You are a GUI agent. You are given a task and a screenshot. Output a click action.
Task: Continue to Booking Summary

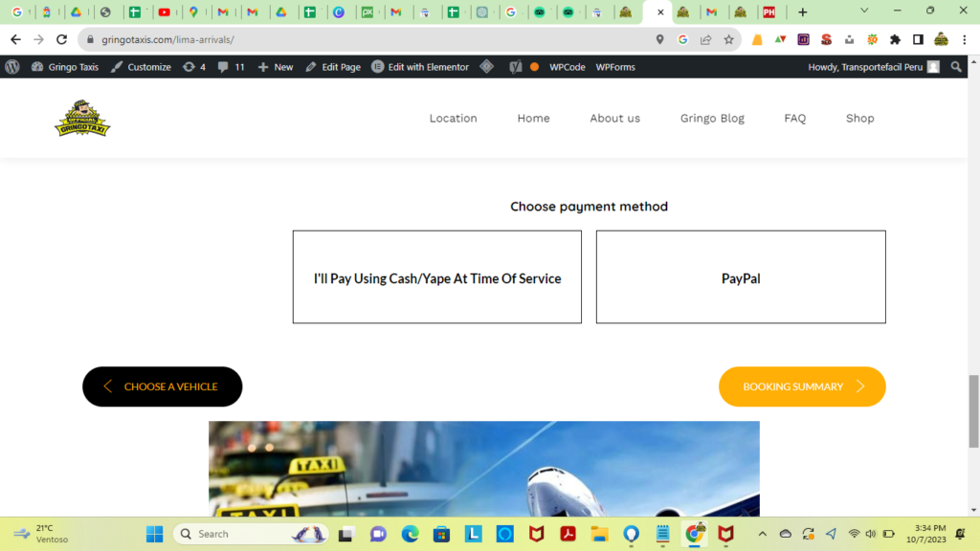coord(802,386)
